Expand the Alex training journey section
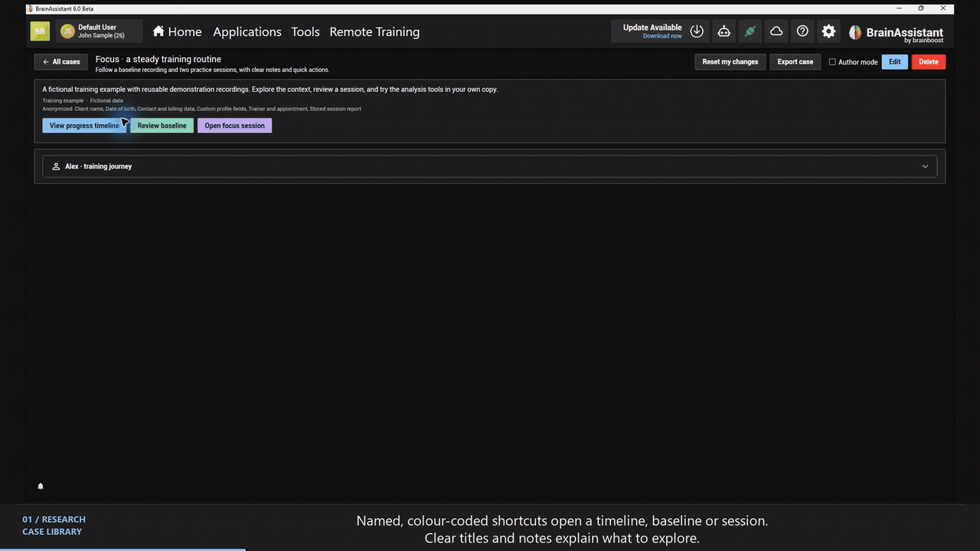The height and width of the screenshot is (551, 980). 490,166
